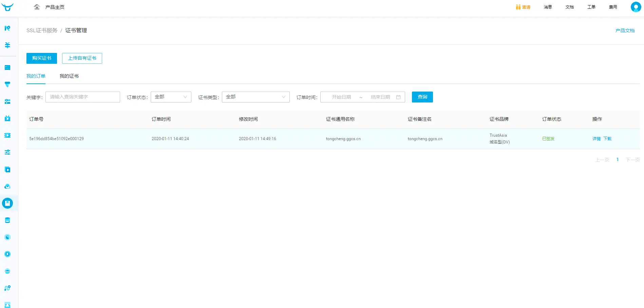644x308 pixels.
Task: Open the 产品文档 link
Action: pos(625,31)
